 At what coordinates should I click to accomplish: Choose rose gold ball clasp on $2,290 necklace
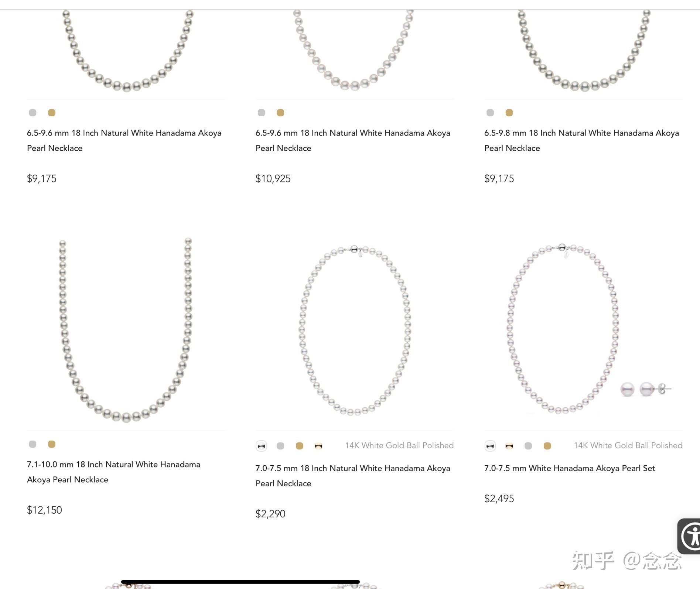[x=318, y=446]
